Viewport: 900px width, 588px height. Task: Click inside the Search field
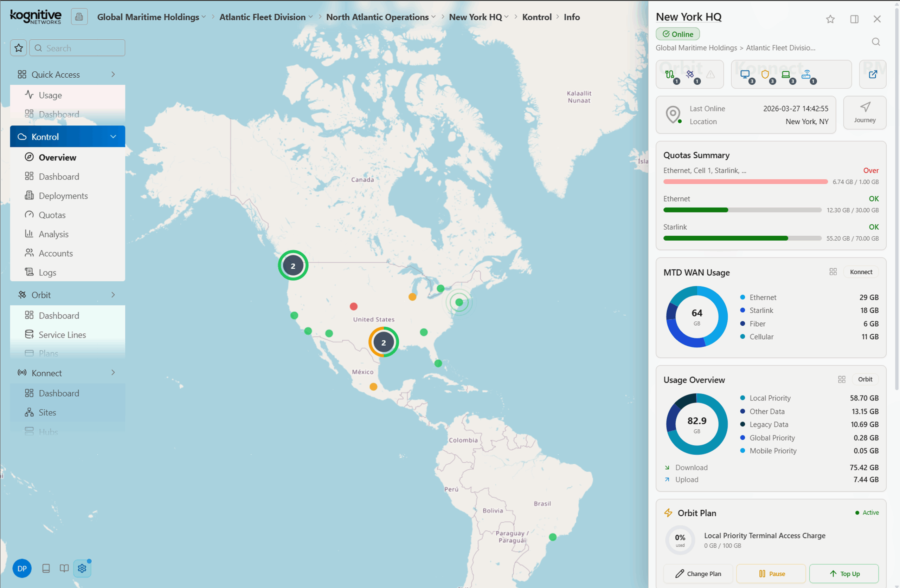point(77,48)
